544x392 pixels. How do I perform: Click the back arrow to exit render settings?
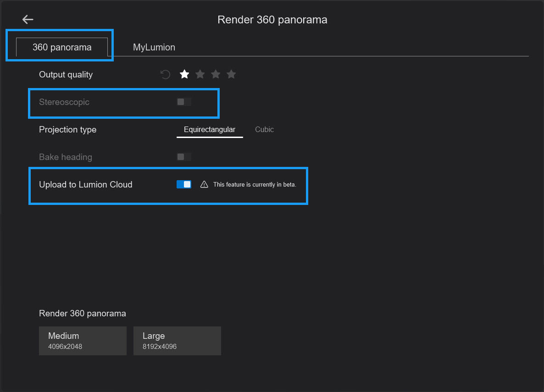pos(28,19)
